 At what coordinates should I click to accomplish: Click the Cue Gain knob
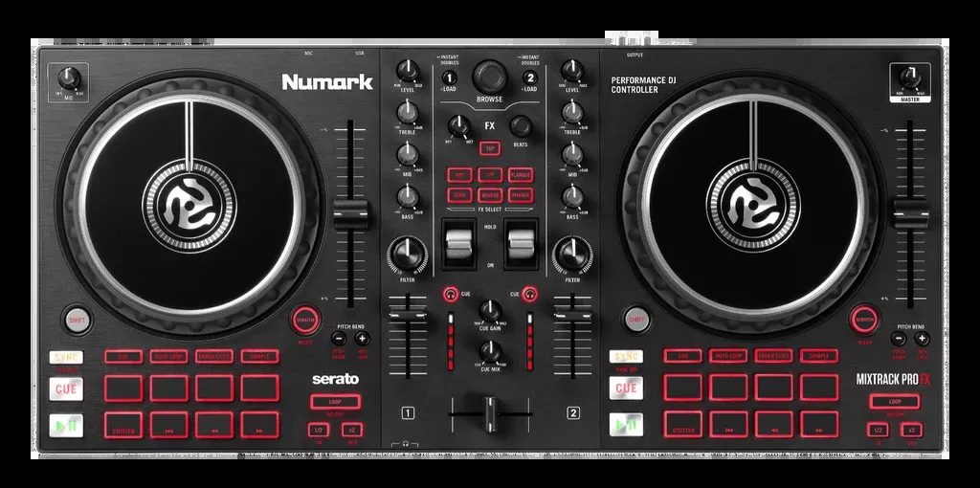490,311
